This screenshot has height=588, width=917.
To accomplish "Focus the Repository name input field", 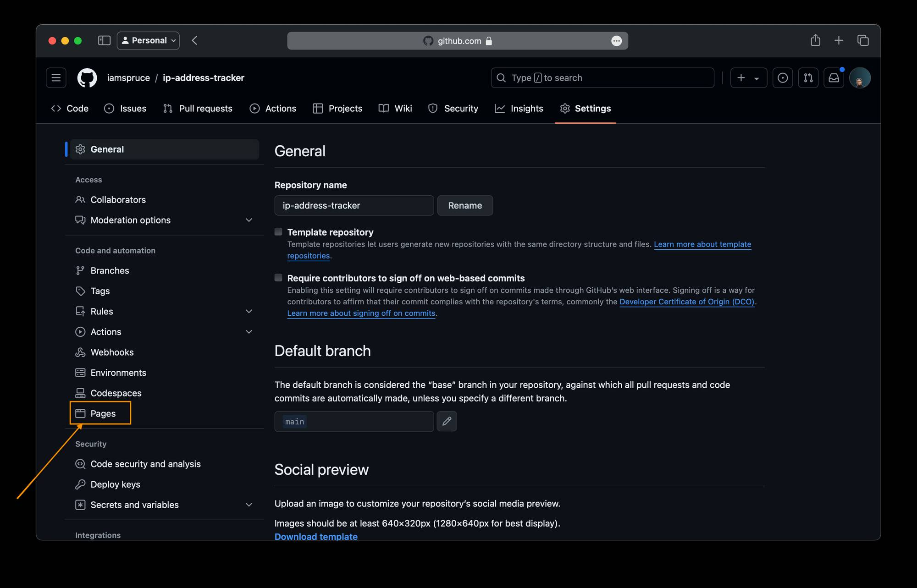I will 354,205.
